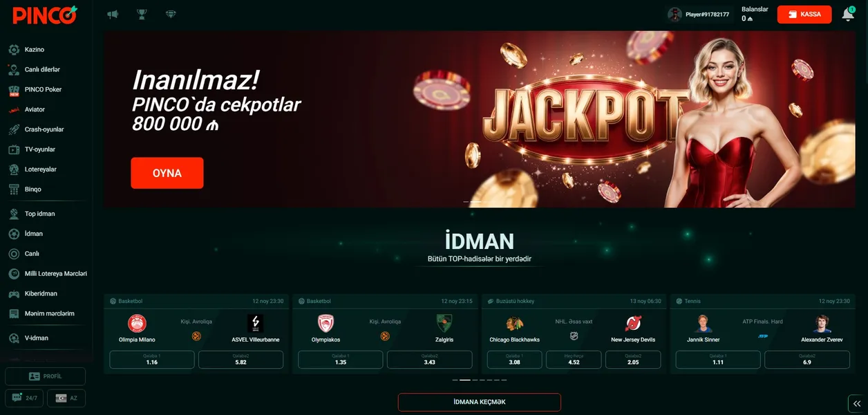Open the diamond loyalty icon in header

coord(171,14)
